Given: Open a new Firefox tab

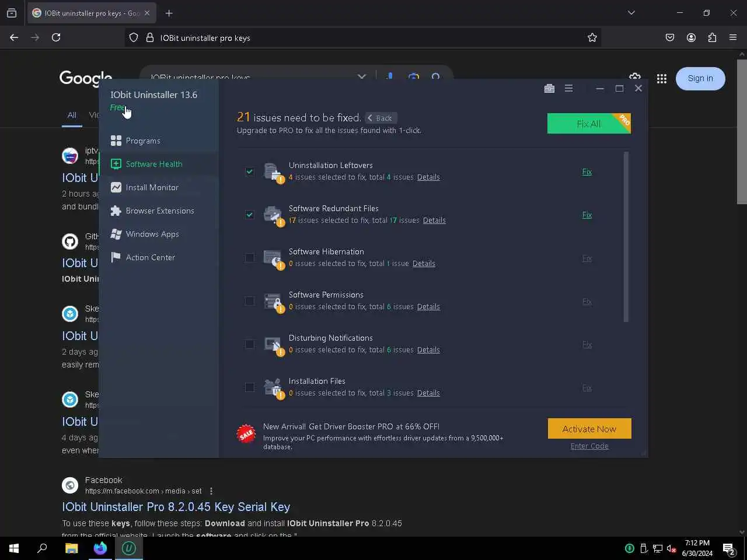Looking at the screenshot, I should click(169, 13).
